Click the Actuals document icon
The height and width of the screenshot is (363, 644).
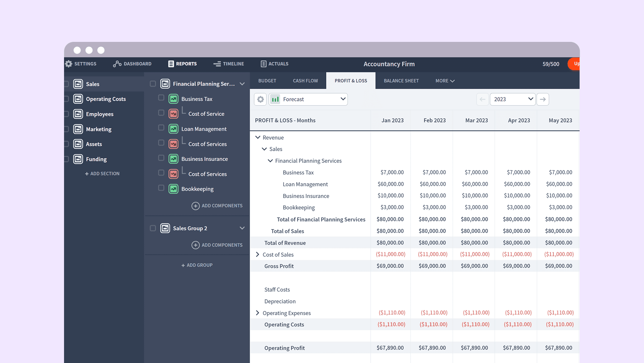click(x=264, y=64)
